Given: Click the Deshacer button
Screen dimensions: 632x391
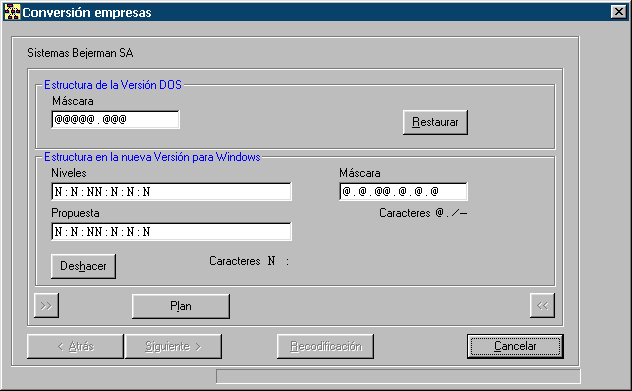Looking at the screenshot, I should [83, 266].
